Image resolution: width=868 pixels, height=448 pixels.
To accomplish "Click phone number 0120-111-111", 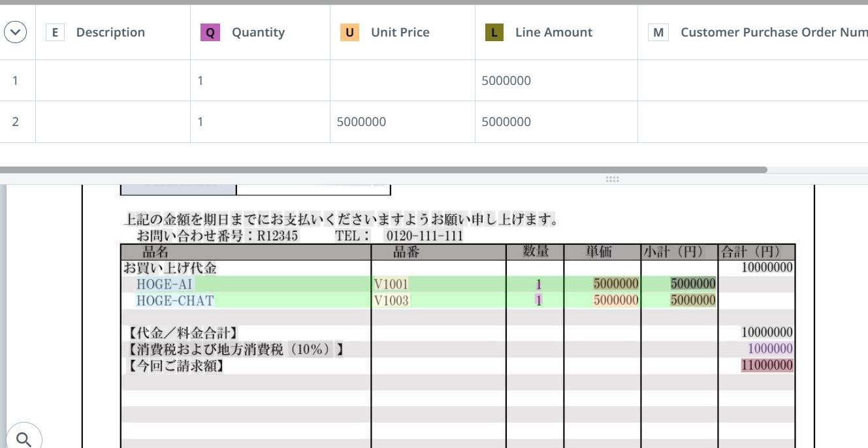I will [x=424, y=236].
